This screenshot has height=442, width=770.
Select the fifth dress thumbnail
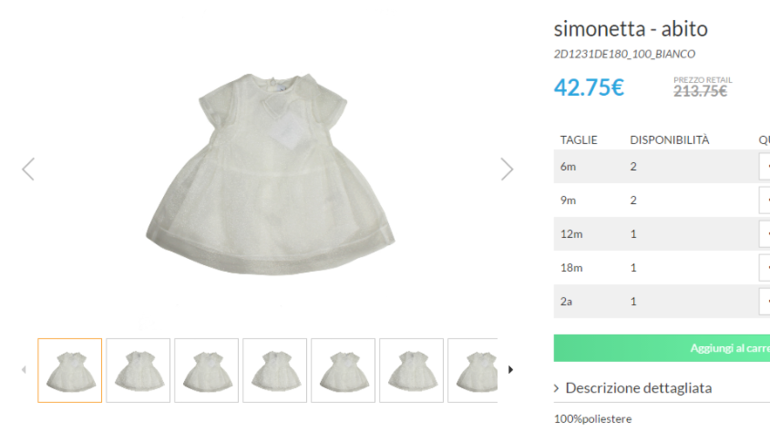(x=343, y=370)
